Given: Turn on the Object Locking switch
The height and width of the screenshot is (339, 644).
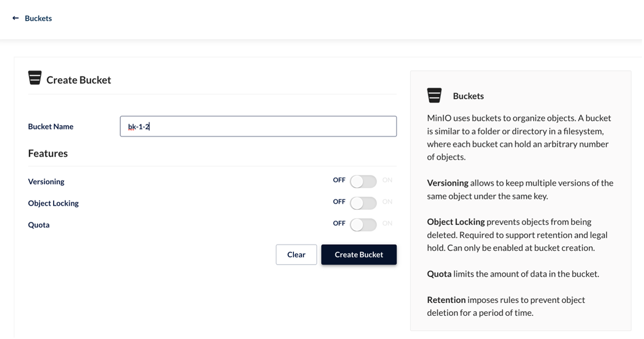Looking at the screenshot, I should pos(363,203).
